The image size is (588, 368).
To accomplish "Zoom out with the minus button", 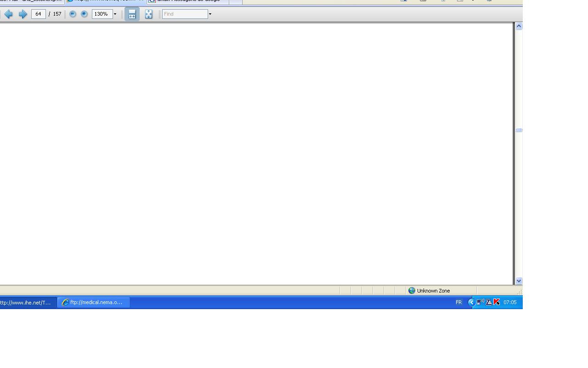I will pyautogui.click(x=73, y=14).
